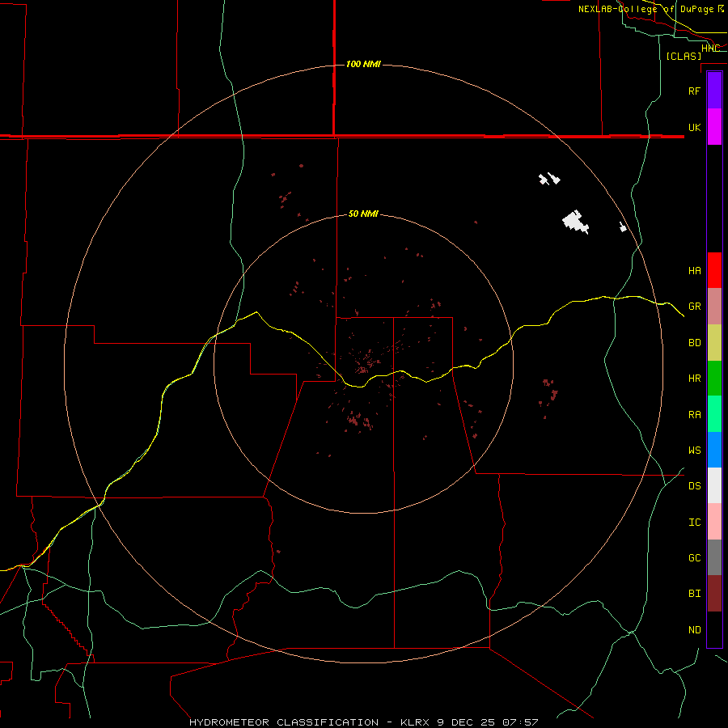Click the BI legend label

click(694, 594)
